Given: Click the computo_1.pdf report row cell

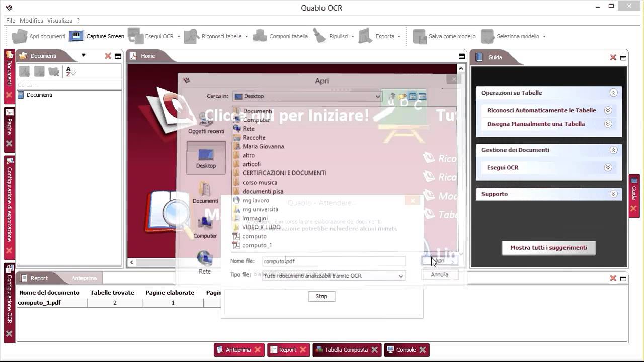Looking at the screenshot, I should pos(52,303).
